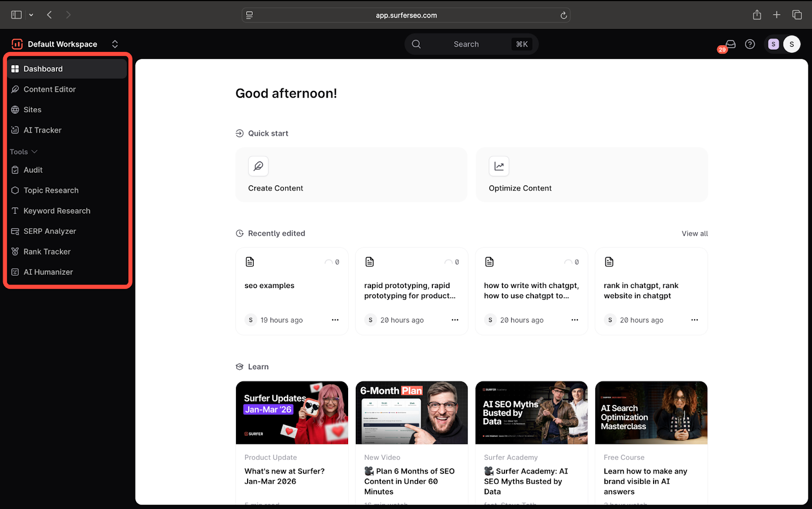Select SERP Analyzer in sidebar
The image size is (812, 509).
(49, 231)
